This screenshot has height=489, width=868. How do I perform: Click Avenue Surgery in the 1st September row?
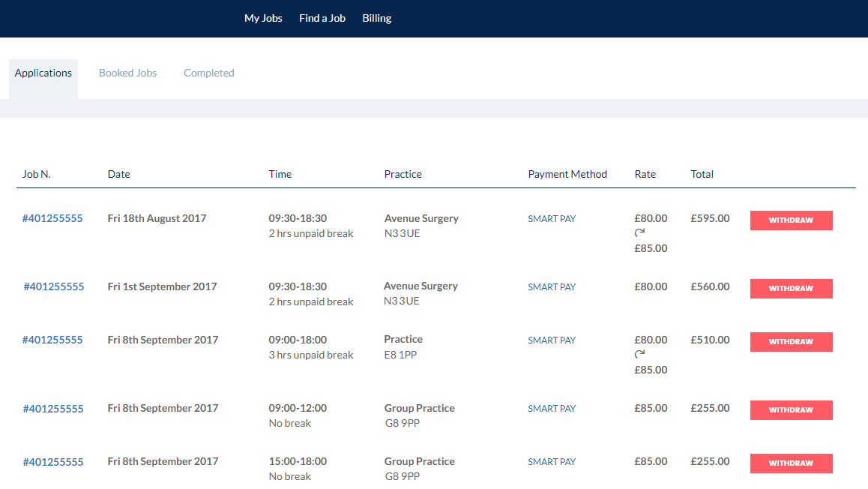(x=421, y=286)
